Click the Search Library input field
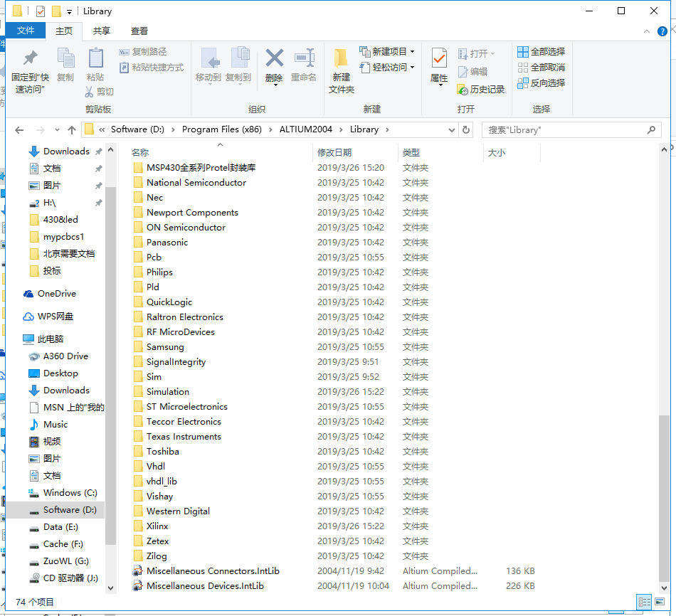Viewport: 676px width, 616px height. coord(571,129)
